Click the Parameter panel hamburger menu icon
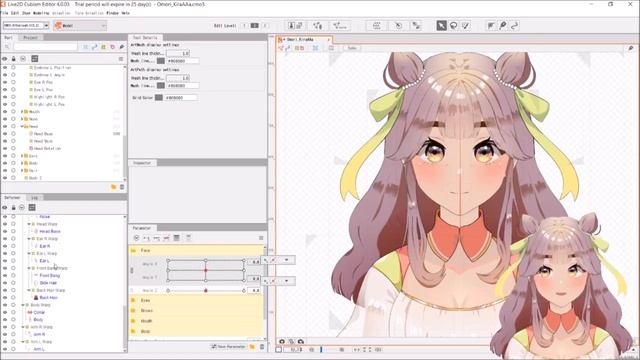 [x=261, y=238]
